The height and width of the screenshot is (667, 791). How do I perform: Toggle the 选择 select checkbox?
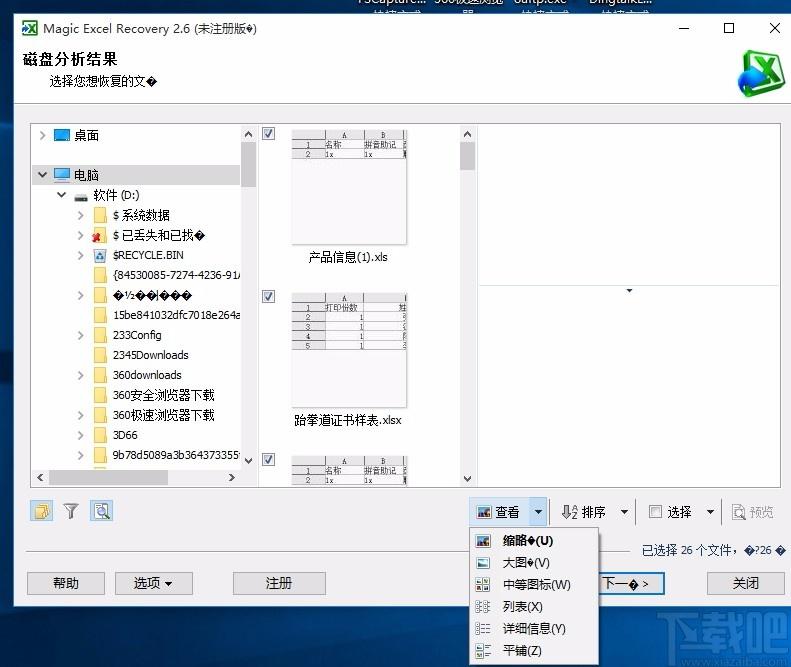click(x=655, y=512)
